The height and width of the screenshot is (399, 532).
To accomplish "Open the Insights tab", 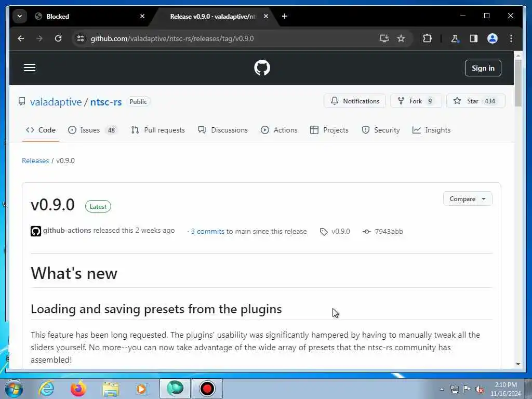I will pos(431,130).
